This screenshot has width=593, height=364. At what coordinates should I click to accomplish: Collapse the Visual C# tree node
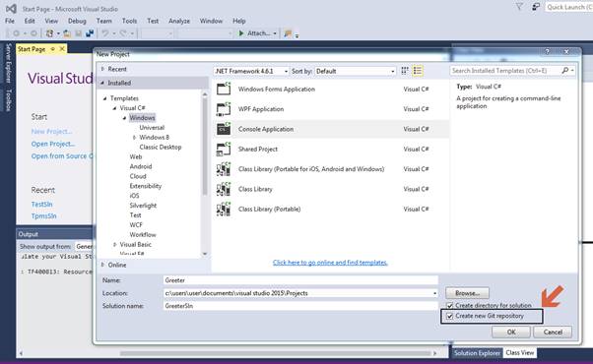pos(114,108)
